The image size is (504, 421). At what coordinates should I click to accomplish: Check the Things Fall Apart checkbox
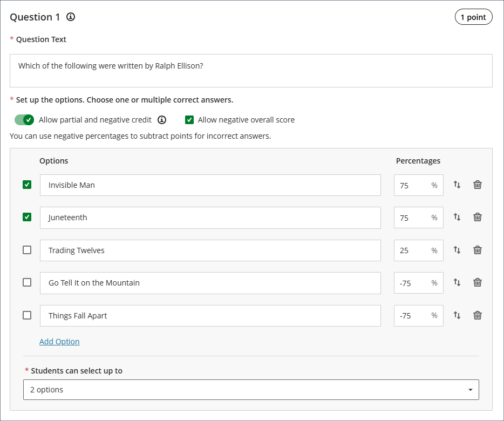click(x=27, y=315)
